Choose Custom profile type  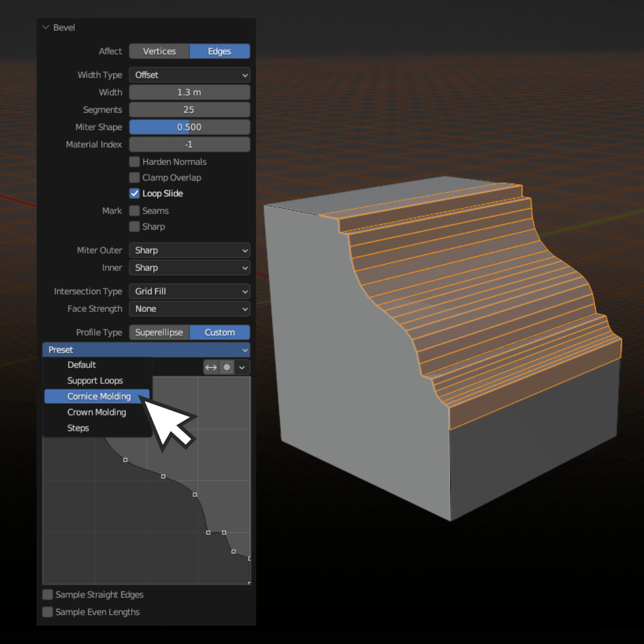(219, 333)
